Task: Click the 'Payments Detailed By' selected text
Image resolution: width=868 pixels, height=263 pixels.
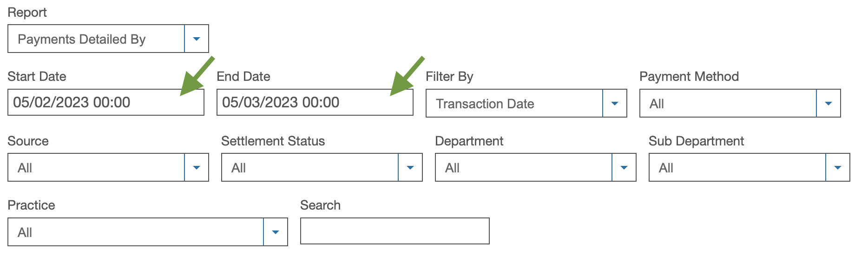Action: (82, 39)
